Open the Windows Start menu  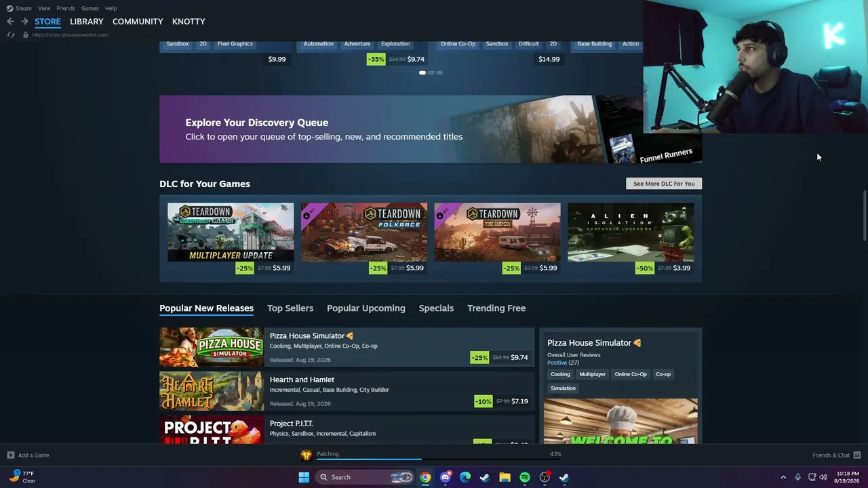click(304, 477)
